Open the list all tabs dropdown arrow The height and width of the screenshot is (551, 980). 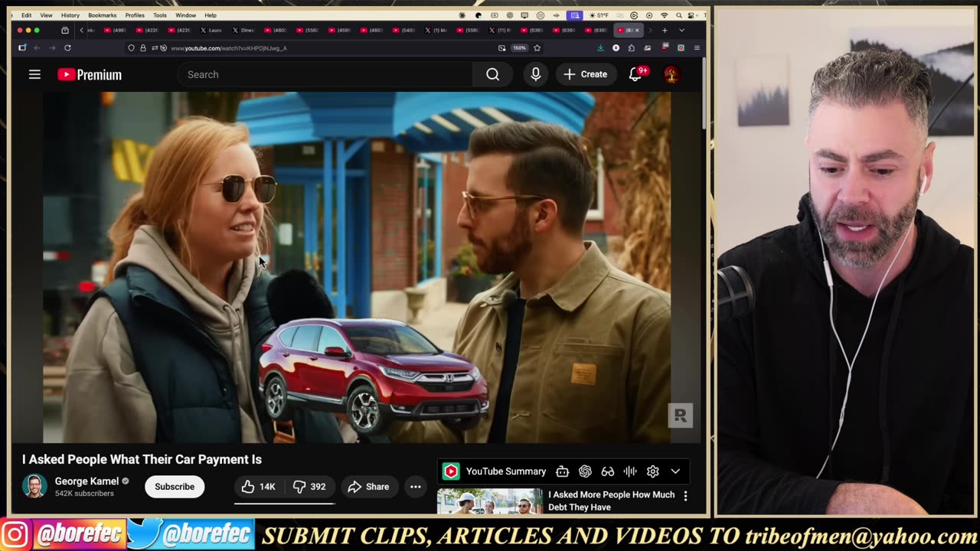681,30
